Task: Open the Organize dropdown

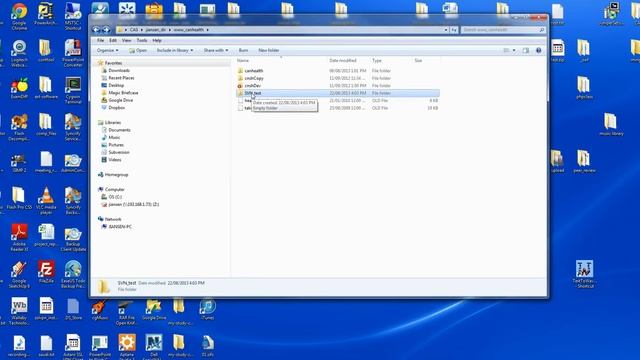Action: [107, 50]
